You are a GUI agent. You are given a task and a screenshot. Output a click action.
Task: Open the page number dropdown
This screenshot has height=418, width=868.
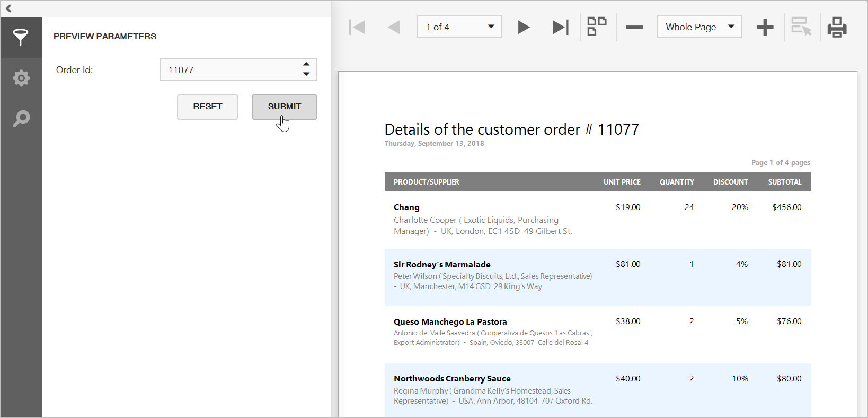tap(491, 27)
